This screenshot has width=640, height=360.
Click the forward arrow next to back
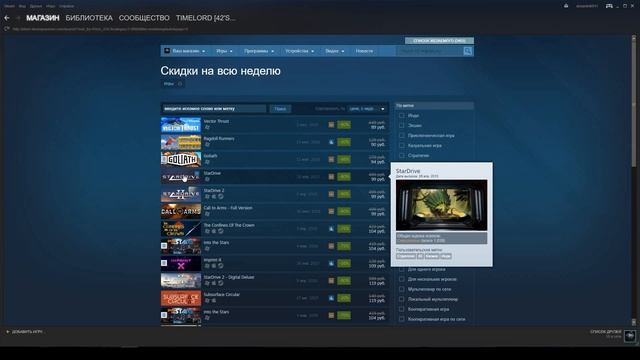[18, 18]
